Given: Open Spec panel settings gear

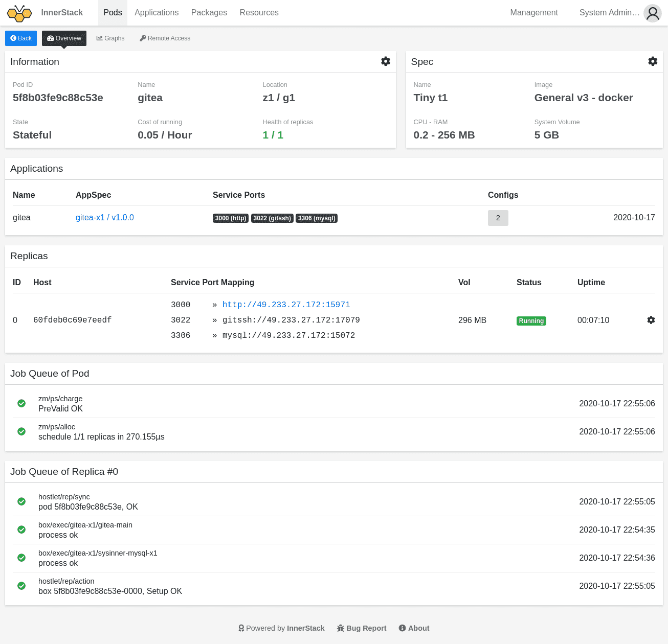Looking at the screenshot, I should pyautogui.click(x=653, y=61).
